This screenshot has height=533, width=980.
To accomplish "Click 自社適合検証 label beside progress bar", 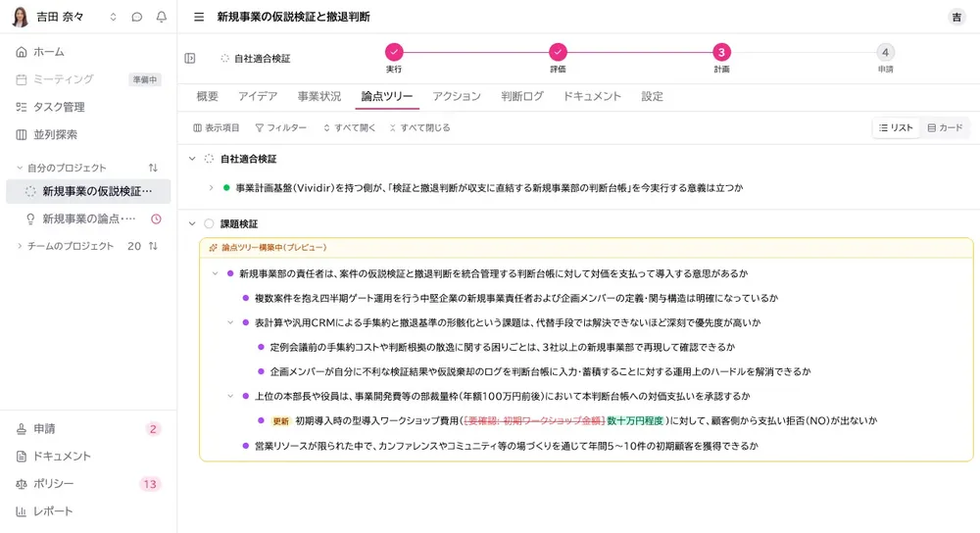I will [x=262, y=58].
